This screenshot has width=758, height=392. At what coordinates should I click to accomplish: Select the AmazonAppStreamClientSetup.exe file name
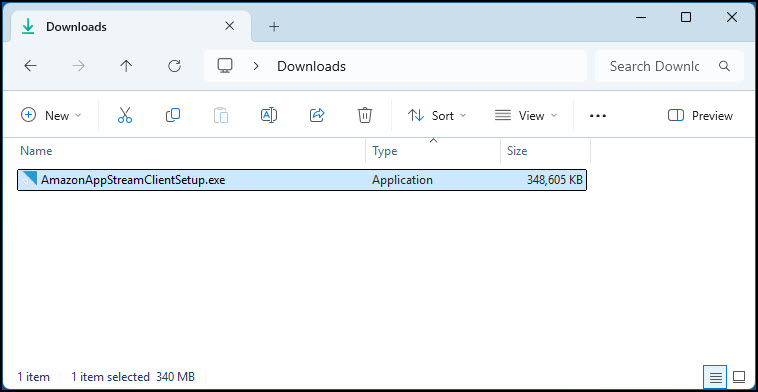(133, 180)
